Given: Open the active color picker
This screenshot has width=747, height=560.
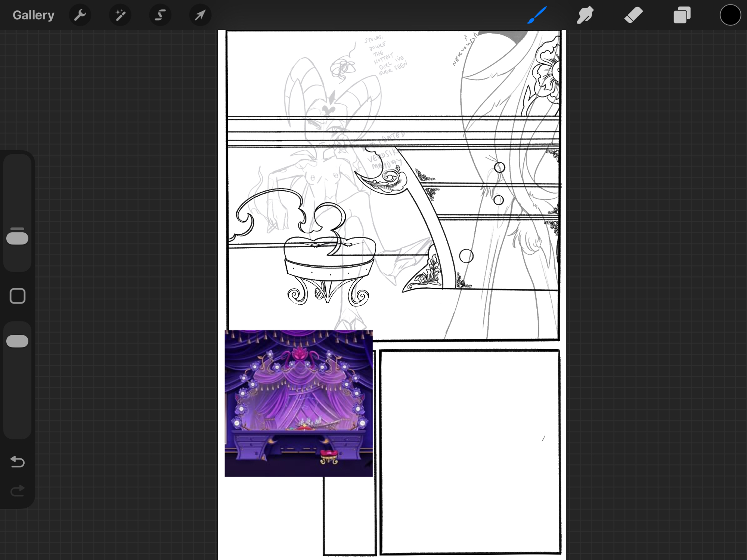Looking at the screenshot, I should point(730,15).
